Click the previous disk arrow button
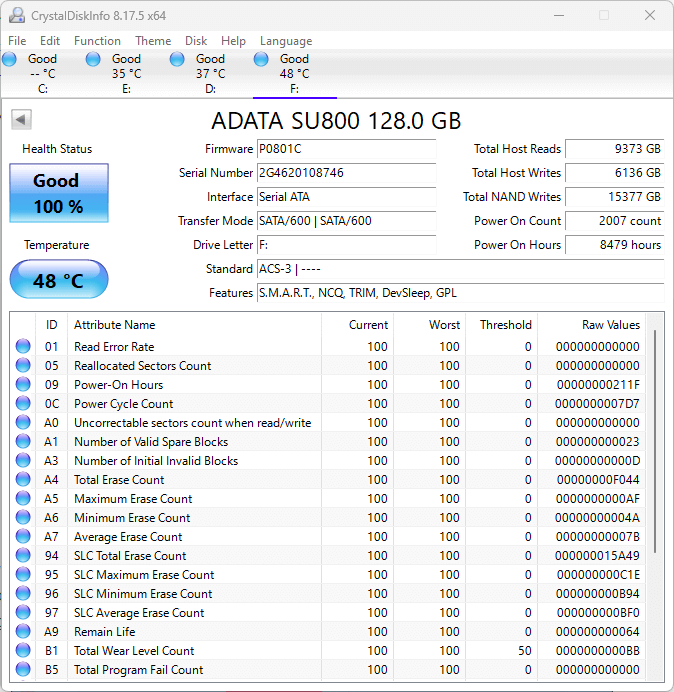This screenshot has width=674, height=692. pyautogui.click(x=21, y=119)
